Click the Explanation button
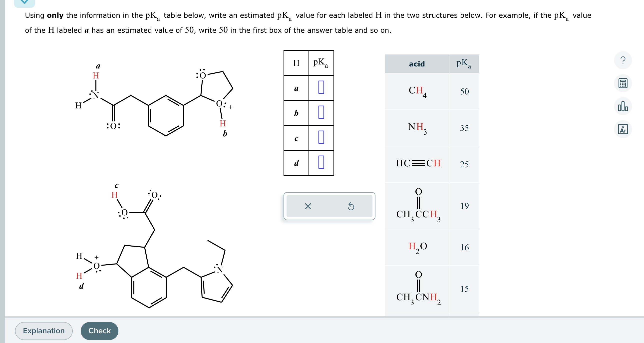The height and width of the screenshot is (343, 644). click(44, 331)
